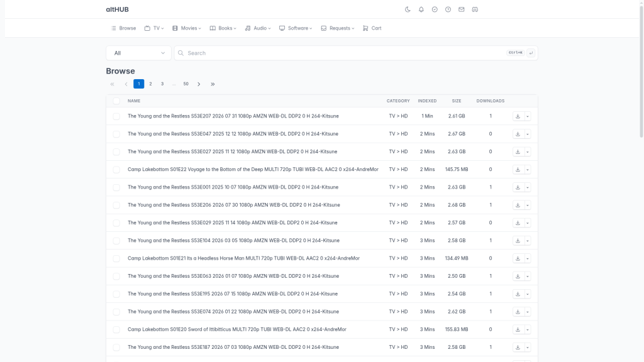Image resolution: width=644 pixels, height=362 pixels.
Task: Expand download options arrow for S53E104 row
Action: point(528,241)
